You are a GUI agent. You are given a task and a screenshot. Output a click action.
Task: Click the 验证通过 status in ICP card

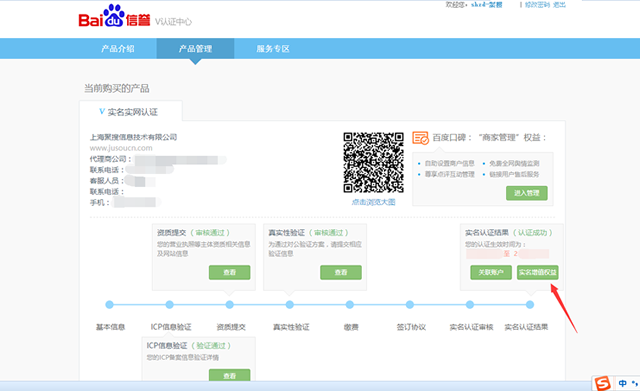click(211, 345)
